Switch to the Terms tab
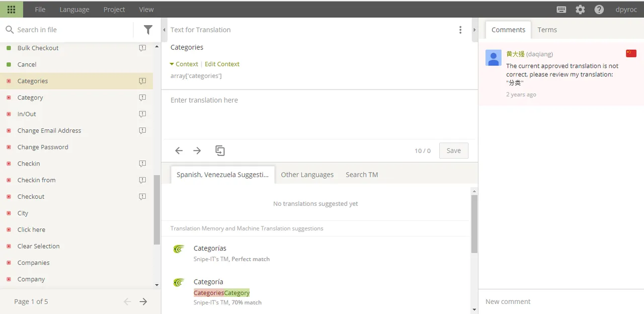This screenshot has height=314, width=644. click(547, 30)
